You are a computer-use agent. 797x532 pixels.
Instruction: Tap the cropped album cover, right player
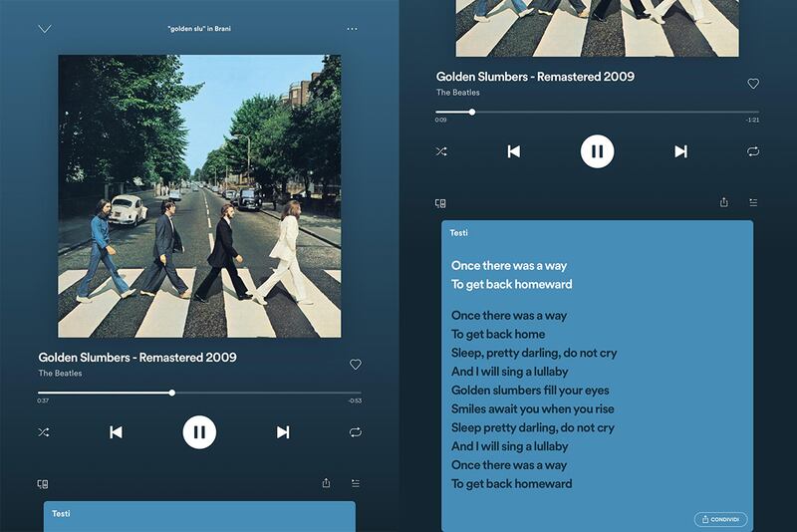pyautogui.click(x=597, y=28)
